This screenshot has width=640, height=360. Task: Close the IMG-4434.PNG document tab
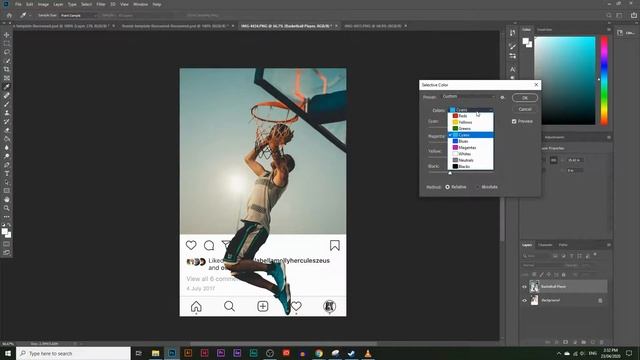pos(336,26)
